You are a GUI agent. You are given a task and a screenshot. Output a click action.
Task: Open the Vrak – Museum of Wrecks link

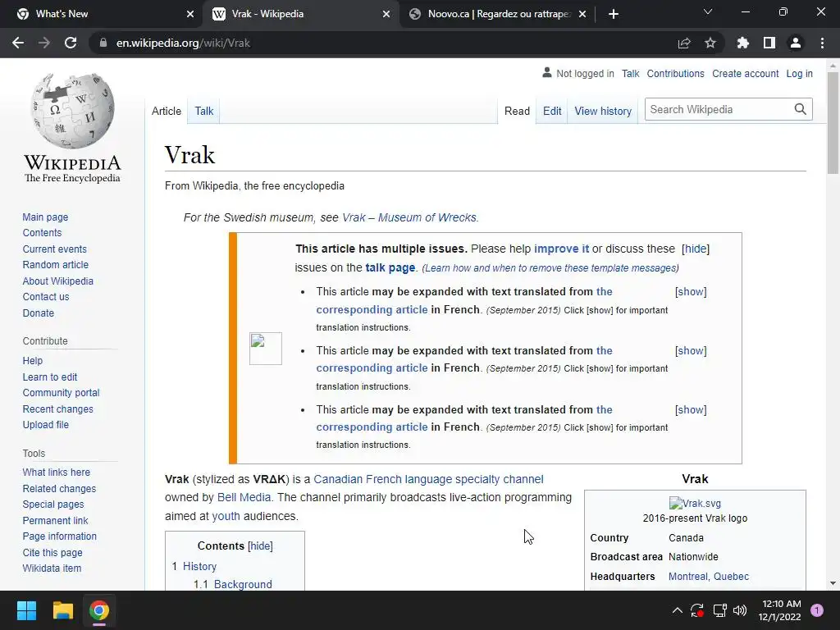[x=409, y=217]
